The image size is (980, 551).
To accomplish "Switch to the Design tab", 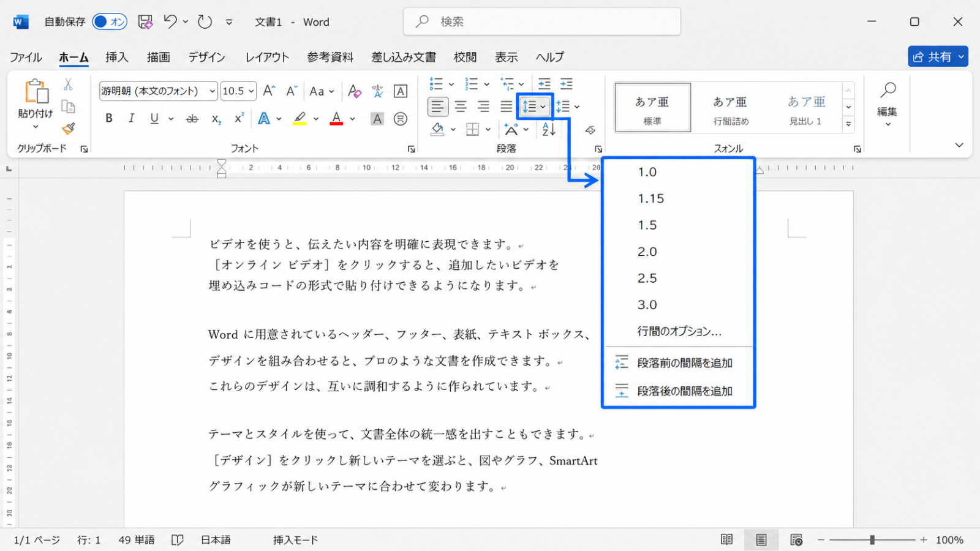I will coord(206,57).
